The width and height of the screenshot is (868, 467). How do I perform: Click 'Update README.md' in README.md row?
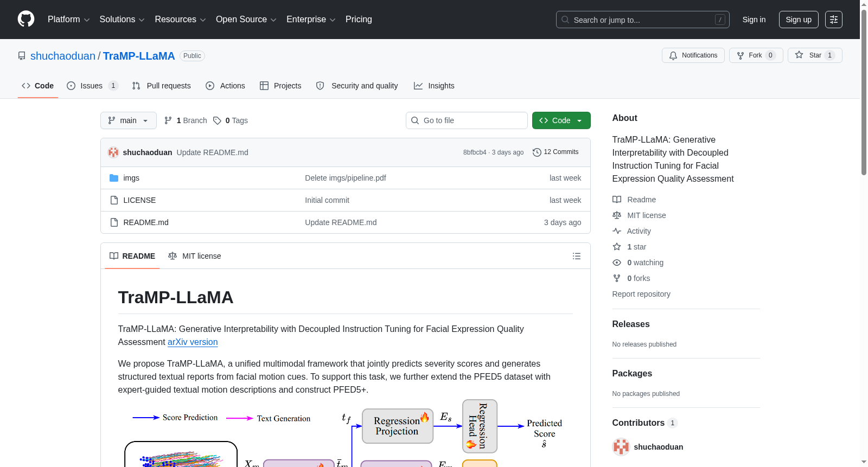click(x=341, y=222)
